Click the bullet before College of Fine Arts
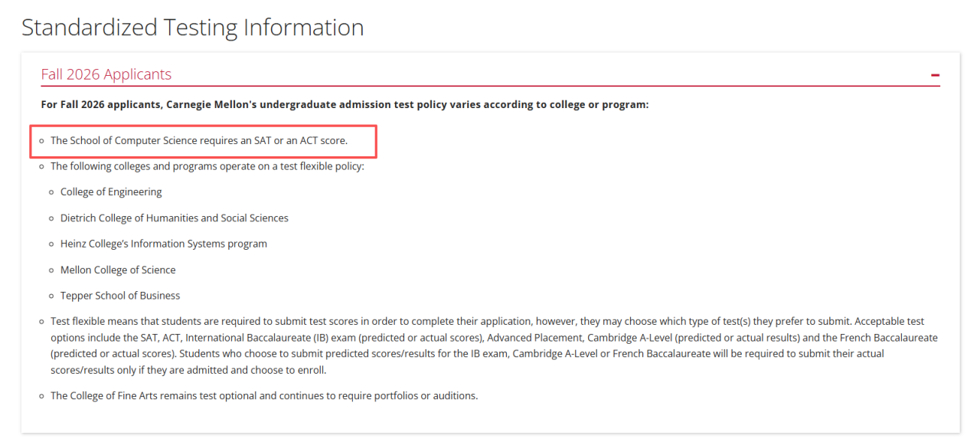 tap(42, 396)
